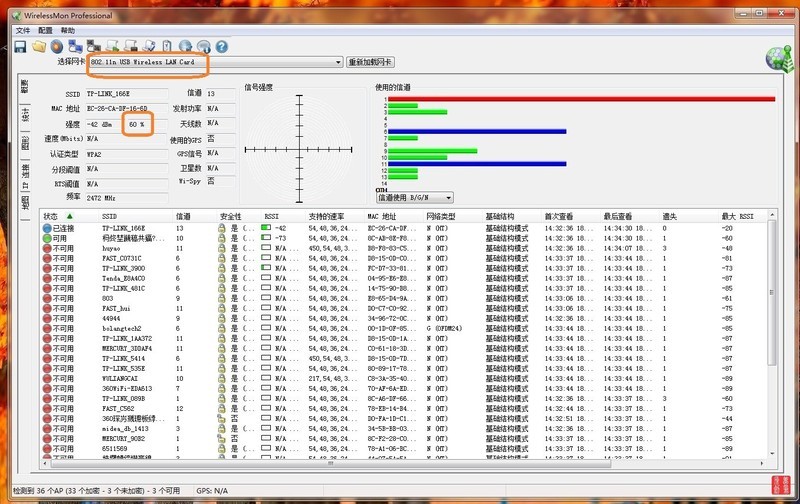Select the TP-LINK_481C network row
This screenshot has width=800, height=504.
click(405, 289)
